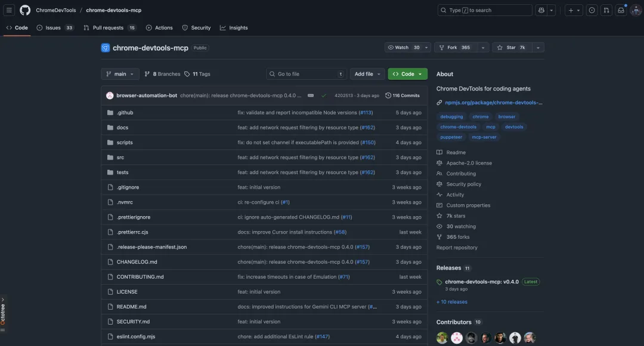Open the user profile avatar menu
This screenshot has height=346, width=644.
[x=636, y=10]
